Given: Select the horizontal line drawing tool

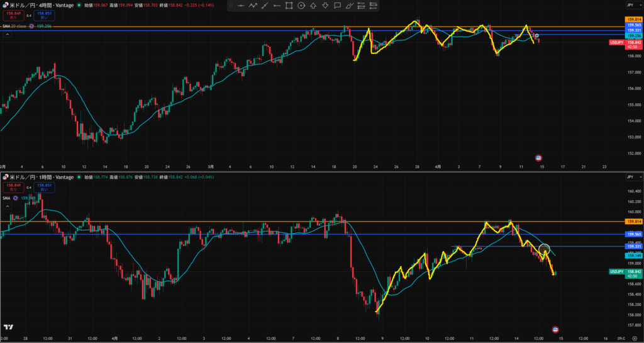Looking at the screenshot, I should (241, 6).
